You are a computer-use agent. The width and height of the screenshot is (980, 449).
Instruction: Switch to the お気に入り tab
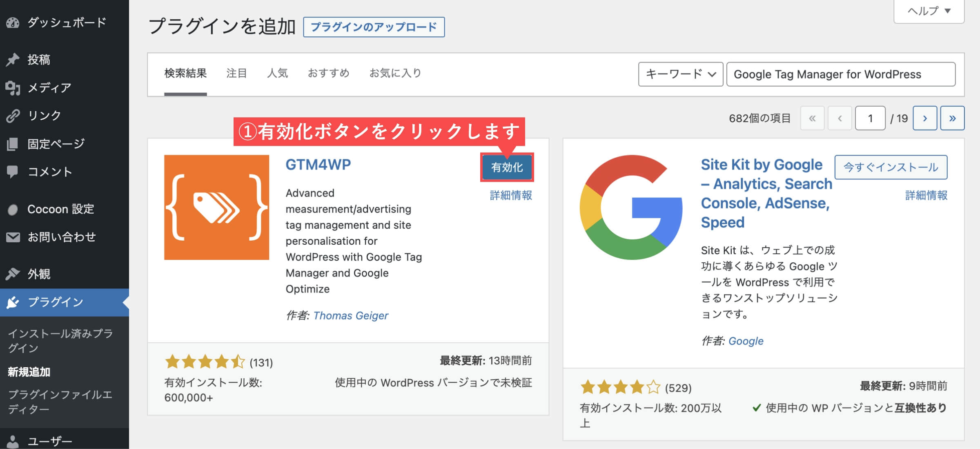click(x=395, y=73)
